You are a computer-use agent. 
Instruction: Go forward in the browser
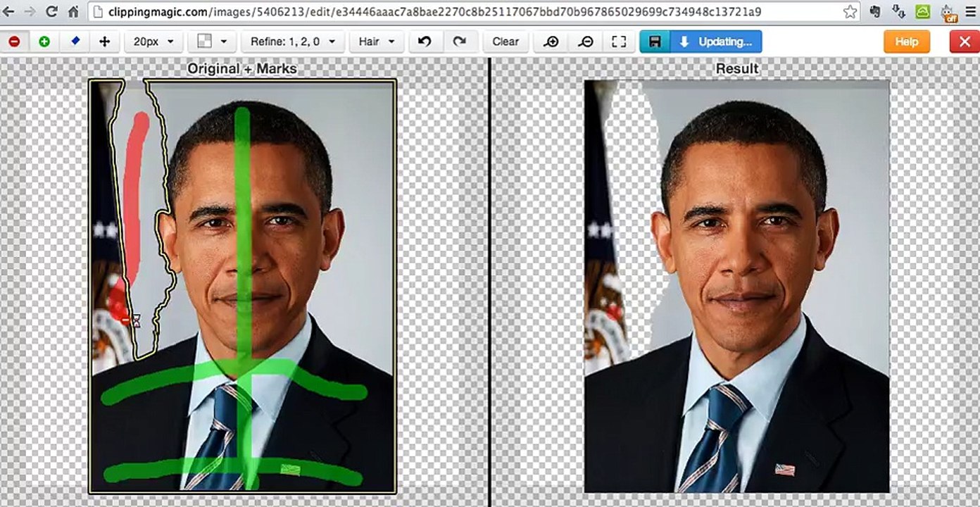[x=30, y=11]
